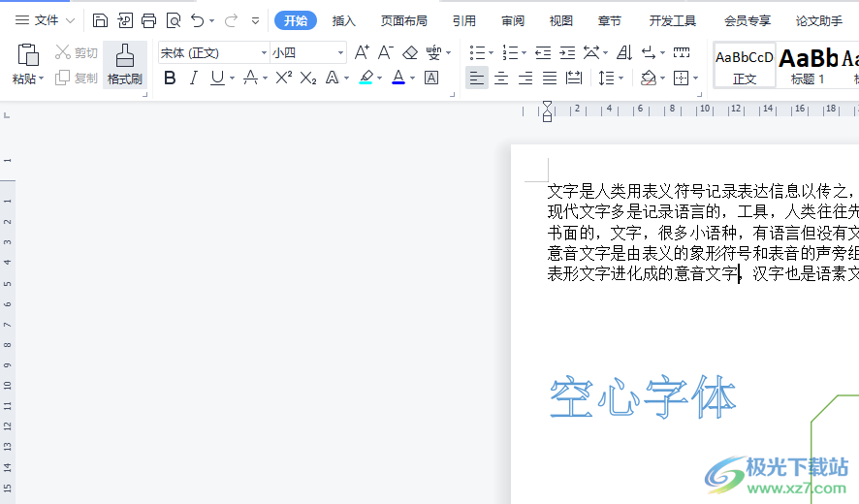Viewport: 859px width, 504px height.
Task: Open the font name 宋体 (正文) dropdown
Action: click(x=264, y=53)
